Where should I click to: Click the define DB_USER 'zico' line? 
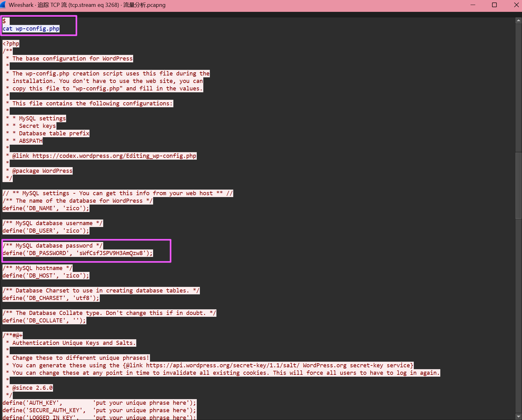pos(46,231)
